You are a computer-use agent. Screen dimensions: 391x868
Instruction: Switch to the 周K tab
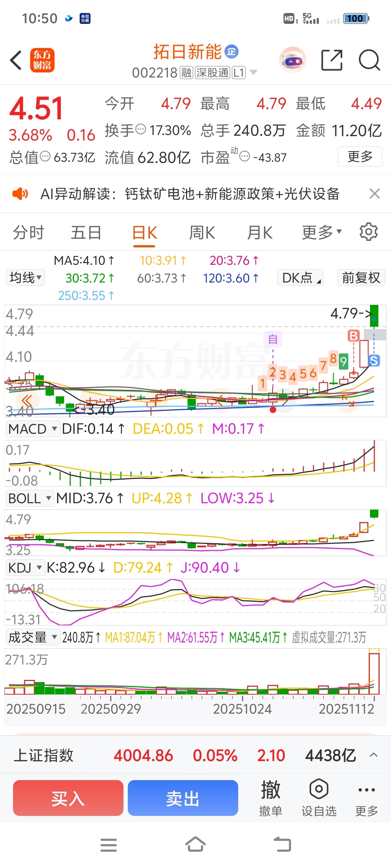coord(202,233)
